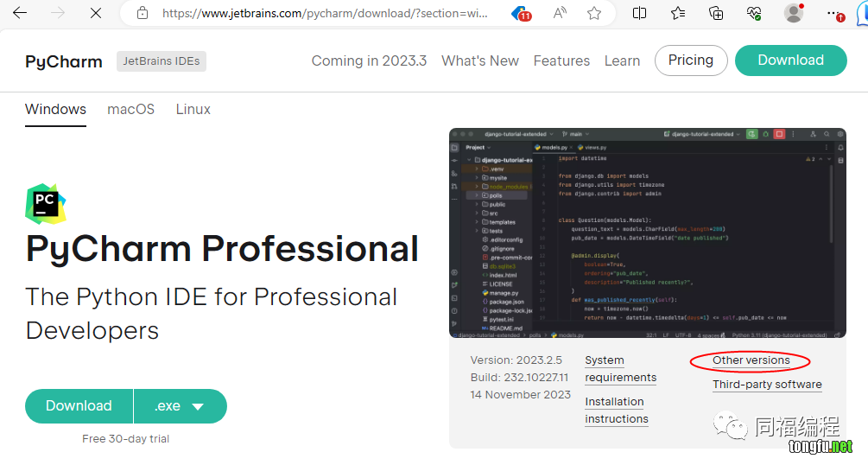
Task: Click the PyCharm Professional heading
Action: point(222,250)
